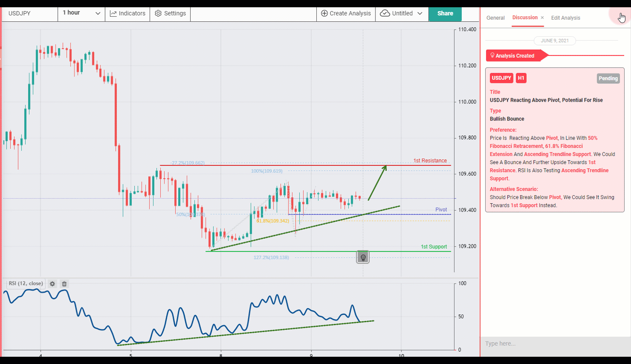Open the Indicators menu

pos(127,13)
